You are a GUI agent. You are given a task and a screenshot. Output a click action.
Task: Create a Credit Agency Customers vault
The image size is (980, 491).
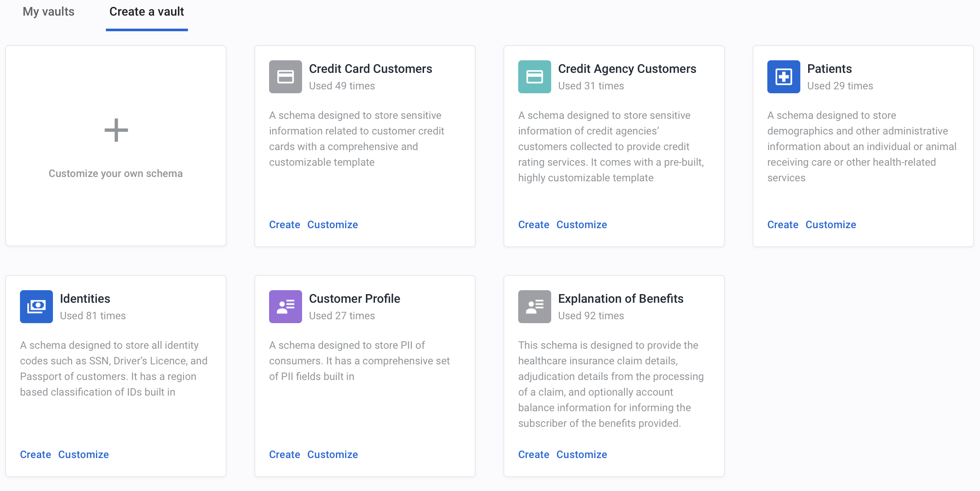point(534,225)
